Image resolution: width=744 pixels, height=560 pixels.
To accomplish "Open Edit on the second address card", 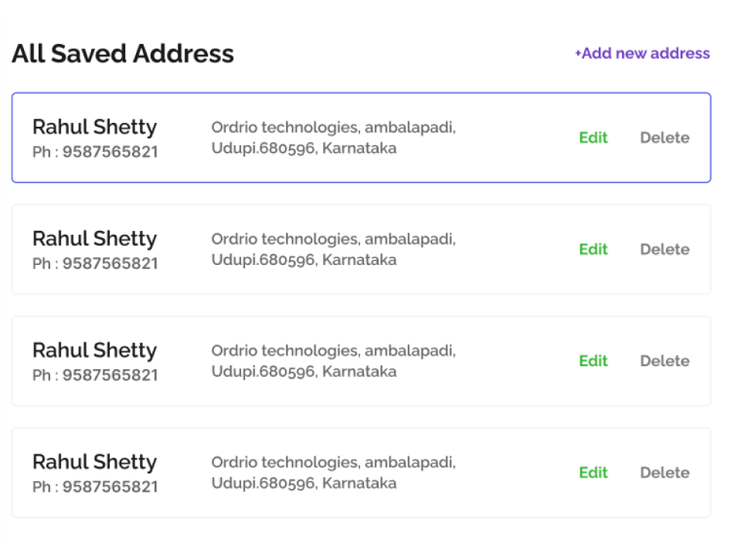I will click(x=593, y=249).
